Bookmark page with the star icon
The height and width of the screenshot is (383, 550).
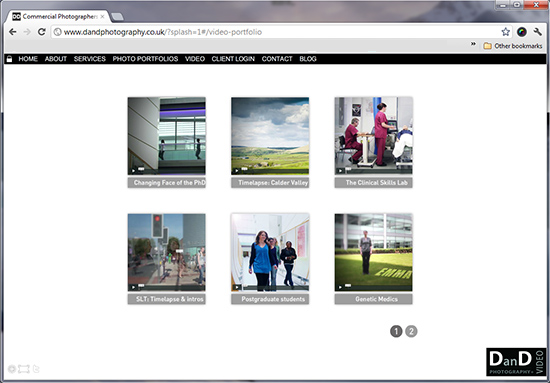click(505, 32)
